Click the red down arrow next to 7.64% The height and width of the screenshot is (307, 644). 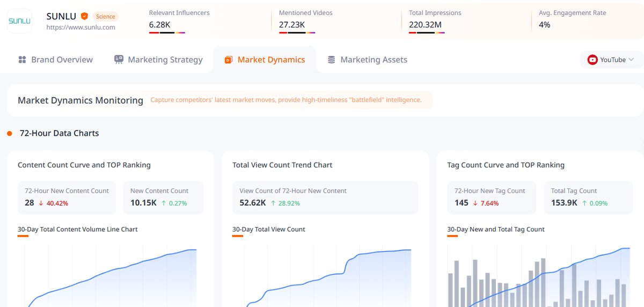[475, 203]
